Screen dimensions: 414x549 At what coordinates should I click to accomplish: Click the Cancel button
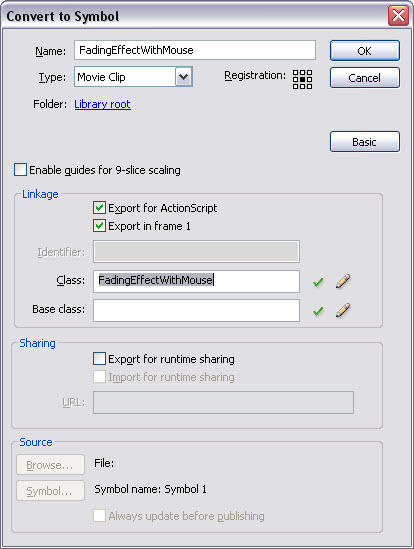click(365, 78)
